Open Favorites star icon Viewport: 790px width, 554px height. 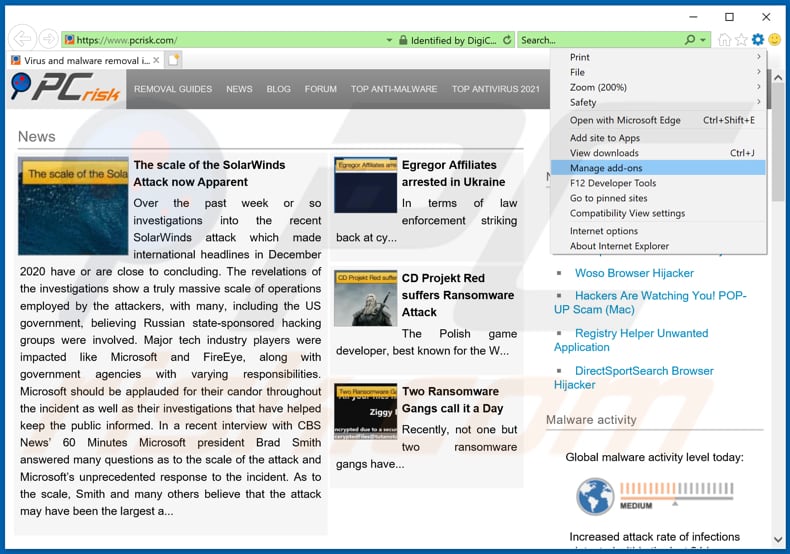tap(741, 40)
